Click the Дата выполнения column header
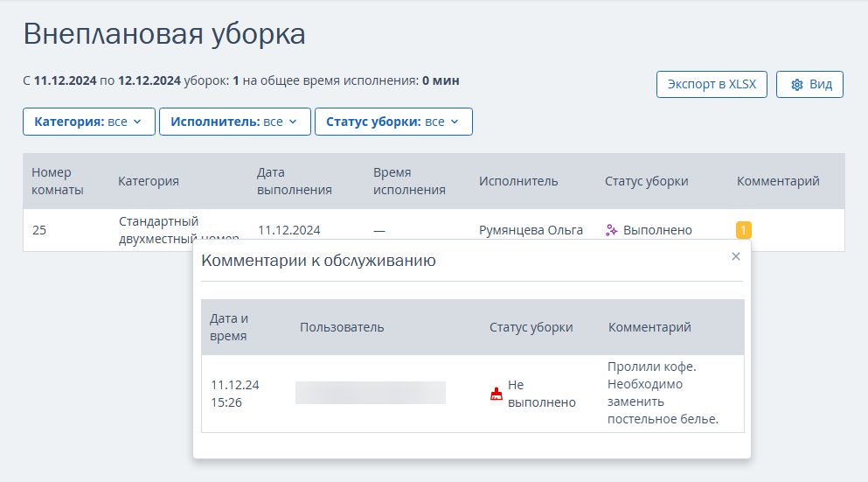The width and height of the screenshot is (868, 482). [294, 181]
